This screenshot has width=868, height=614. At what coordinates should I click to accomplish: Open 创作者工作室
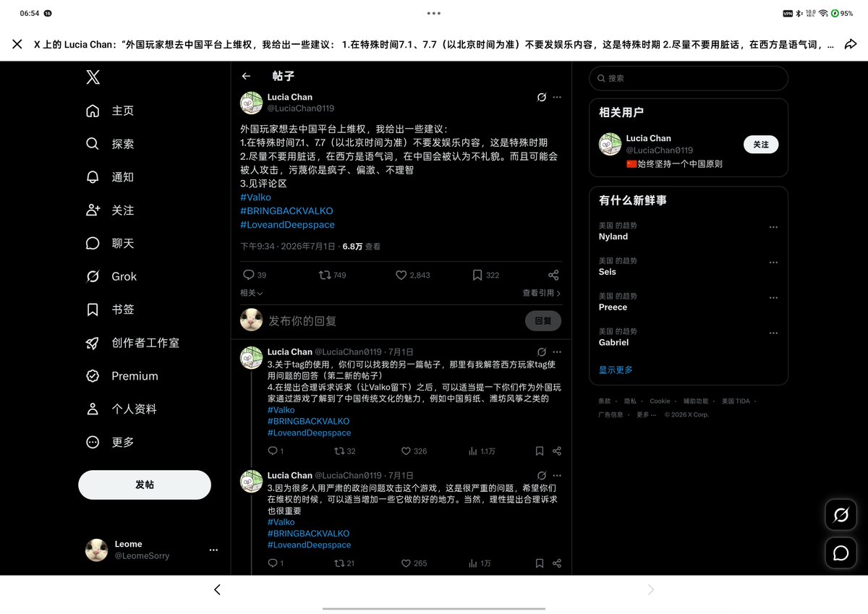(x=133, y=343)
